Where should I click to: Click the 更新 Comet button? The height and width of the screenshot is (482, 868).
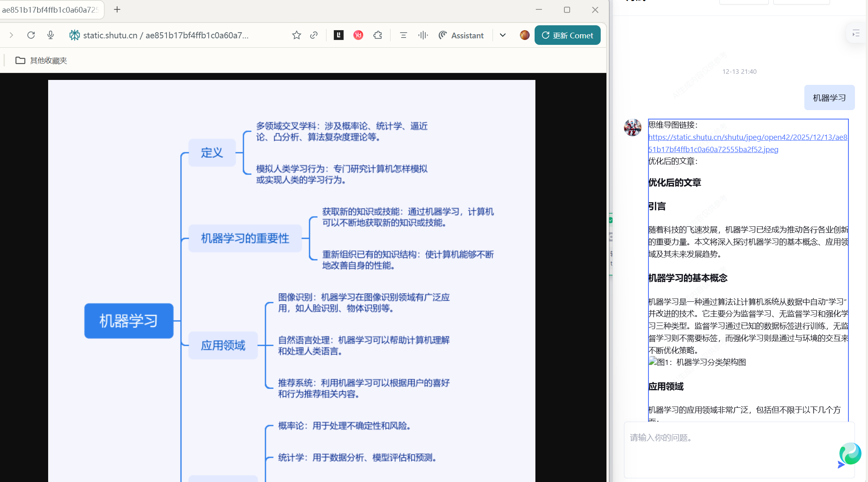[567, 35]
